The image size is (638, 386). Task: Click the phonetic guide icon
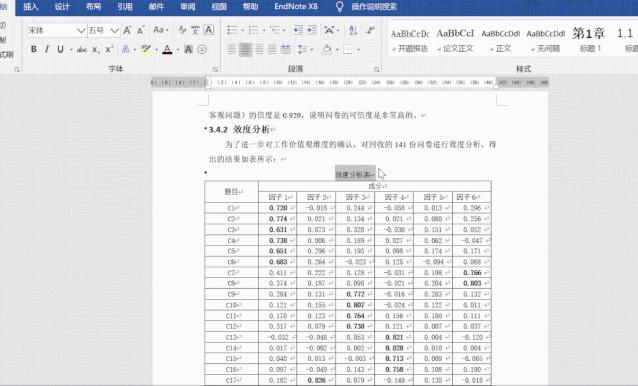(195, 30)
